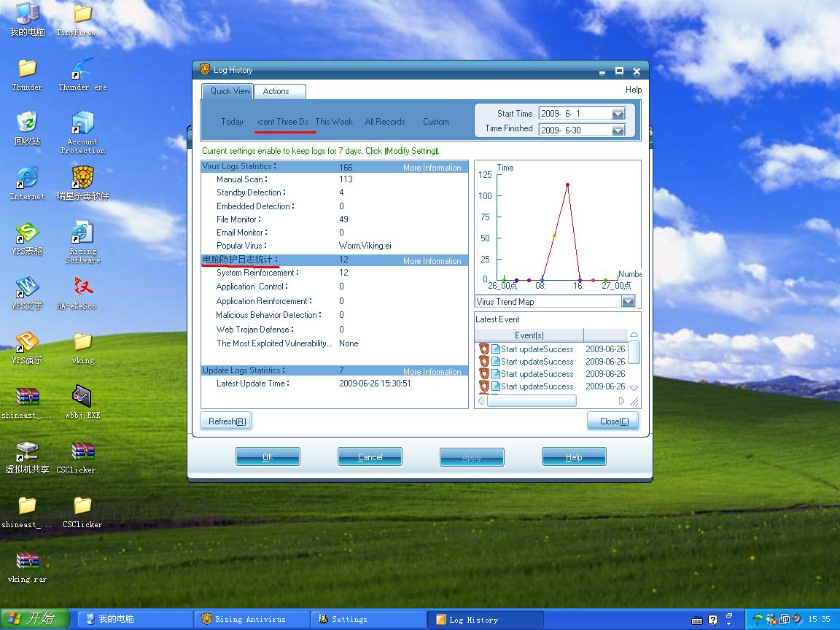Image resolution: width=840 pixels, height=630 pixels.
Task: Select the This Week filter
Action: coord(334,122)
